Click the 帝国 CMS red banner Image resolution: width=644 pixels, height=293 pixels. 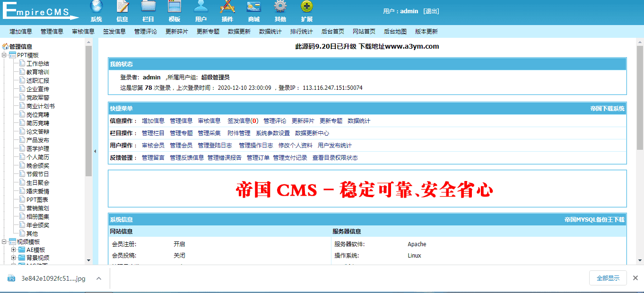pyautogui.click(x=365, y=190)
